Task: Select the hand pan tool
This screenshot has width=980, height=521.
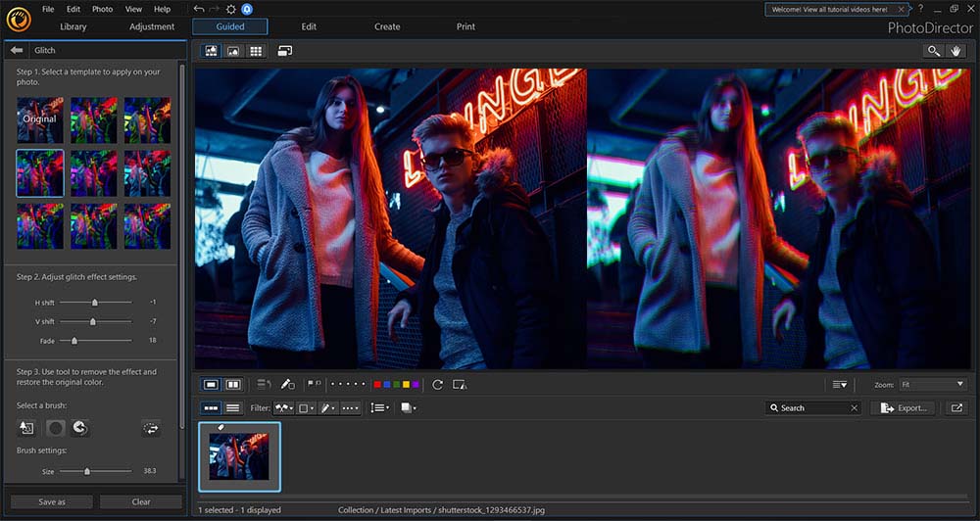Action: pyautogui.click(x=955, y=51)
